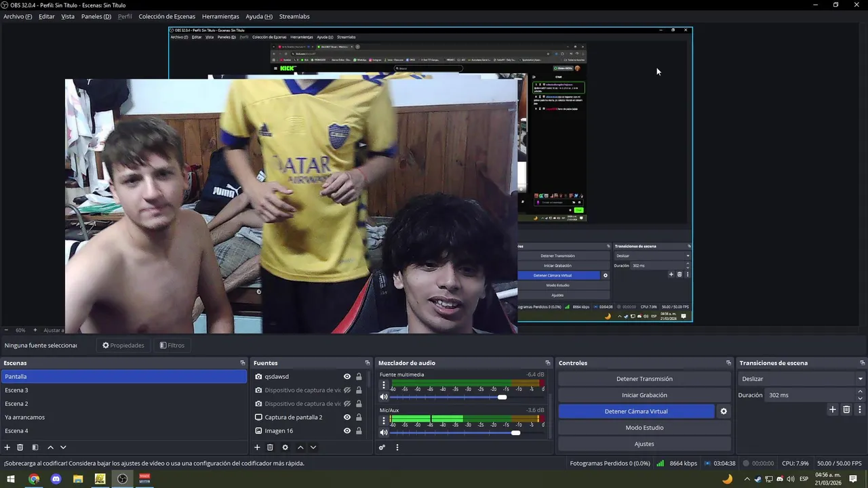The width and height of the screenshot is (868, 488).
Task: Open the Editar menu
Action: click(47, 16)
